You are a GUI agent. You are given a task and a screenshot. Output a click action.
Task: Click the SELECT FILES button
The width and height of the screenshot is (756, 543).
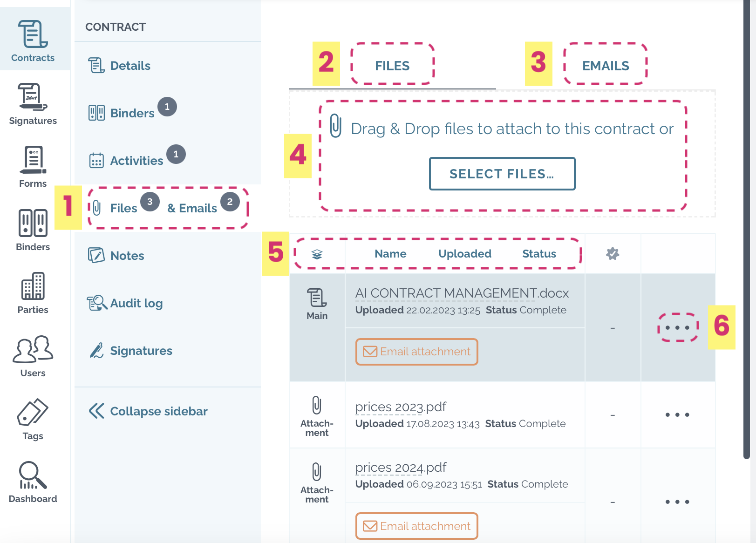[x=502, y=174]
